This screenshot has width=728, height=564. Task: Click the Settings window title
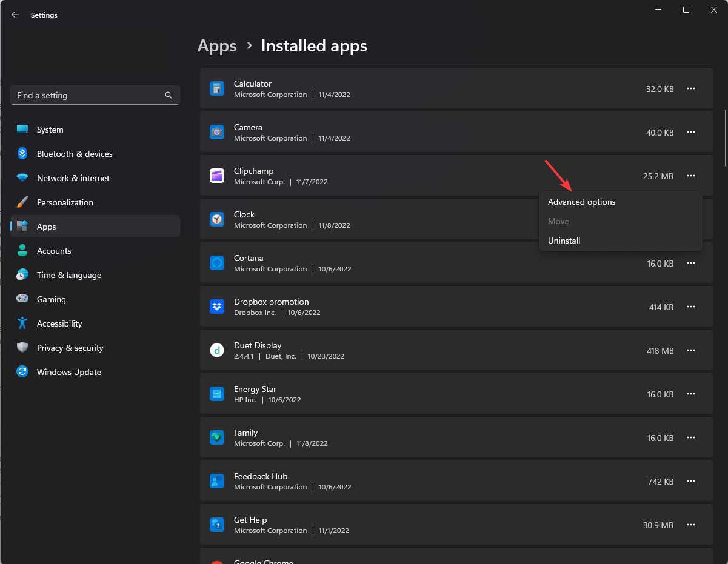pyautogui.click(x=44, y=15)
